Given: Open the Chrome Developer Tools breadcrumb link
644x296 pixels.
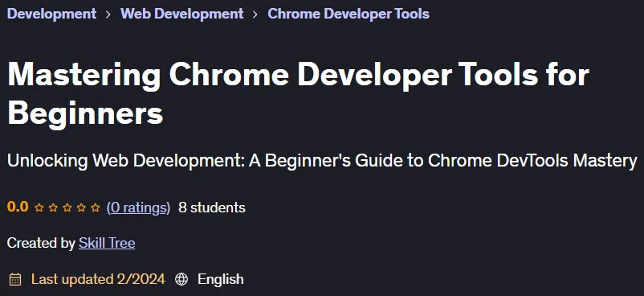Looking at the screenshot, I should (348, 14).
